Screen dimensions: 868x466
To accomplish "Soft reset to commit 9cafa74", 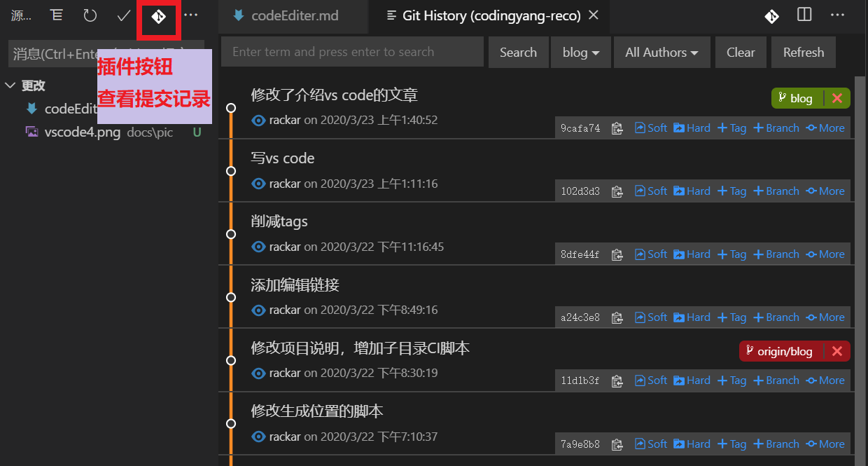I will pyautogui.click(x=651, y=128).
